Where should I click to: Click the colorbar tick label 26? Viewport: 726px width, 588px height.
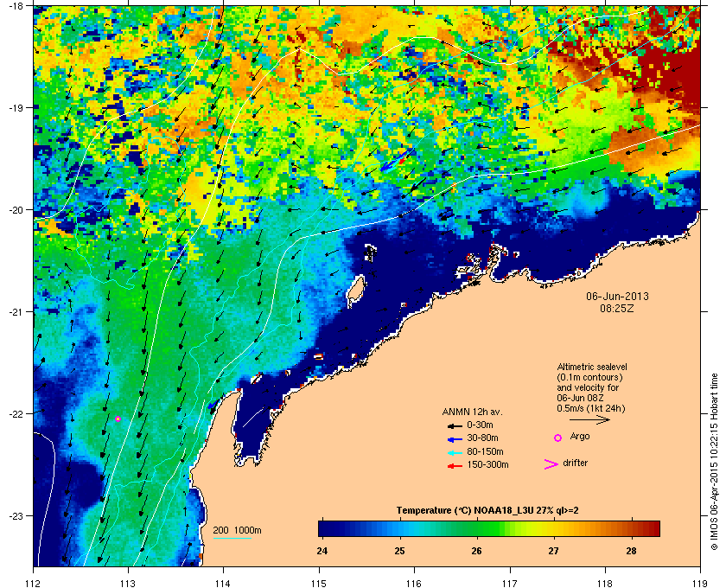pos(476,551)
